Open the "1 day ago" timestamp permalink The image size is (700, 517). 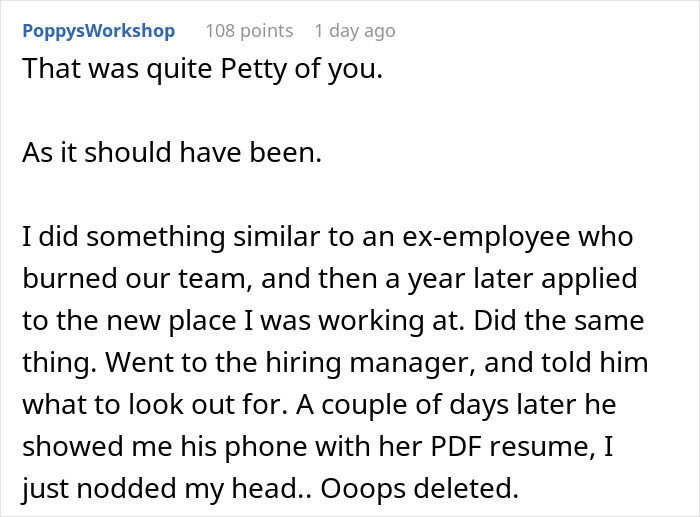(x=354, y=31)
